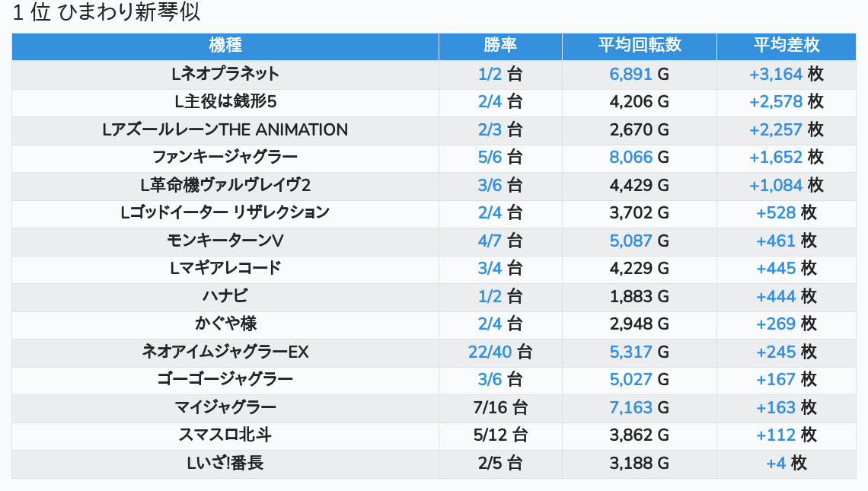Click the 勝率 column header
This screenshot has height=491, width=868.
(500, 45)
